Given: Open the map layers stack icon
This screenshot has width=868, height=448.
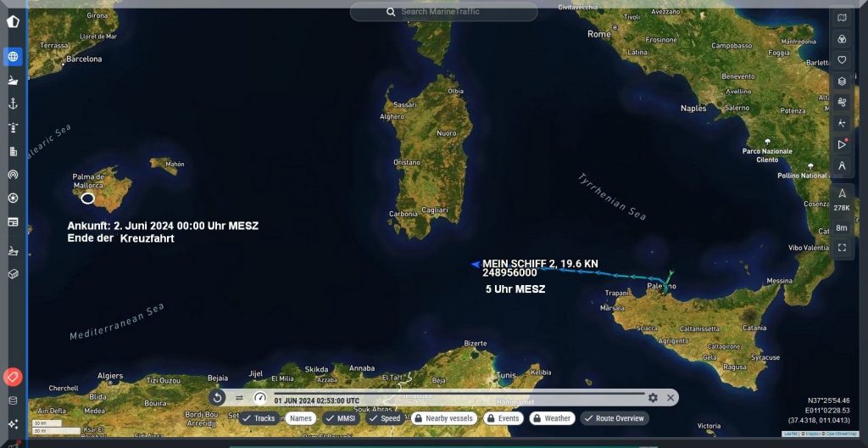Looking at the screenshot, I should [x=842, y=81].
